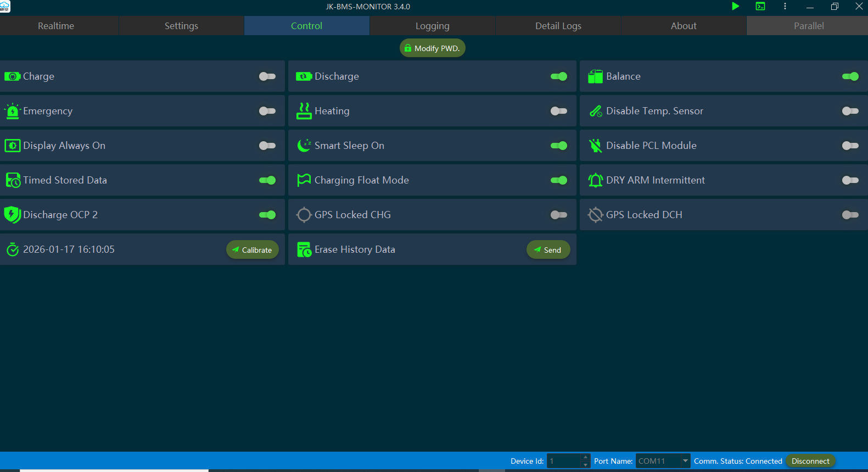Disable the Charging Float Mode switch

click(558, 180)
